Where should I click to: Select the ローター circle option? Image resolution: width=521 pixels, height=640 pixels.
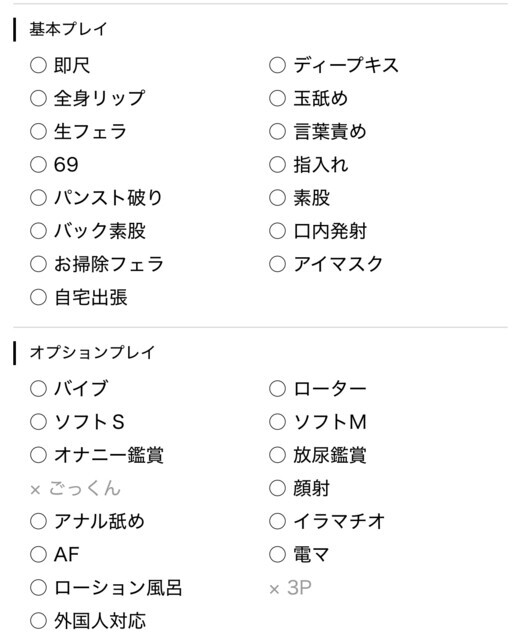click(x=277, y=388)
